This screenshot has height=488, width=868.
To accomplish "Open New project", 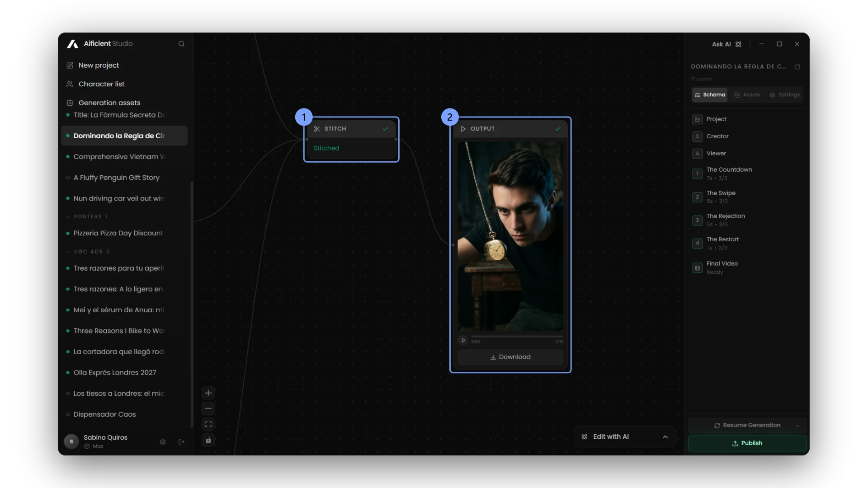I will [x=99, y=65].
